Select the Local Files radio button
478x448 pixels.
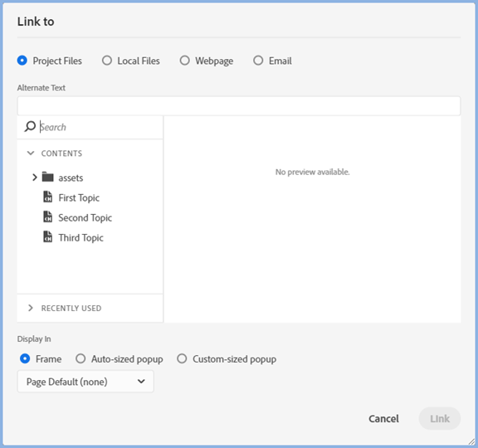(107, 61)
